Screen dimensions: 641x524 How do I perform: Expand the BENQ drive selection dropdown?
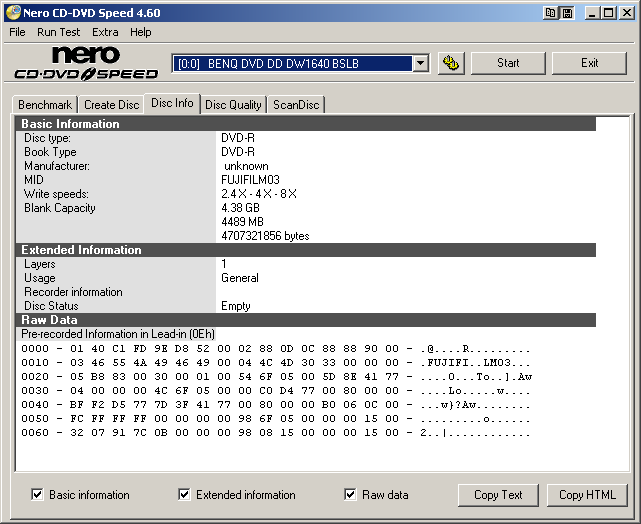(421, 63)
